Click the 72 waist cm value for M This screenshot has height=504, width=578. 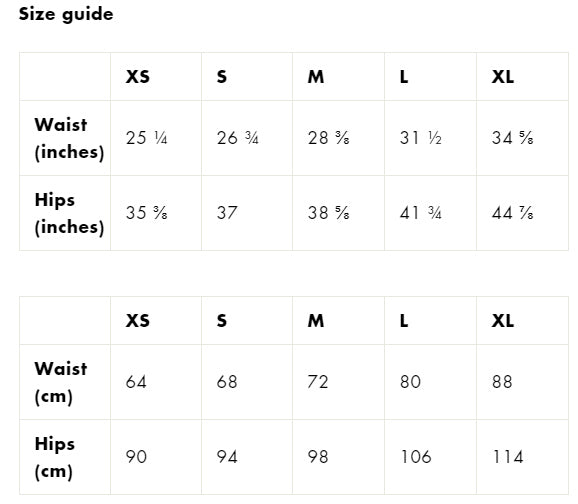point(318,382)
